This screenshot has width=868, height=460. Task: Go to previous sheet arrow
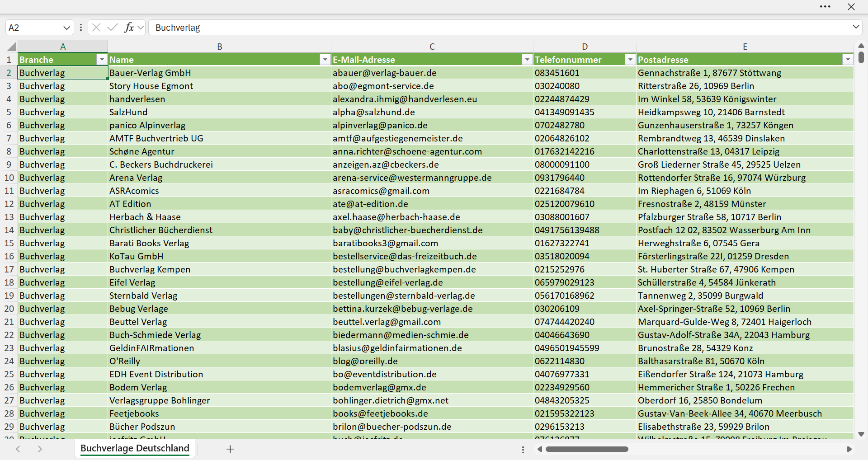click(x=18, y=449)
